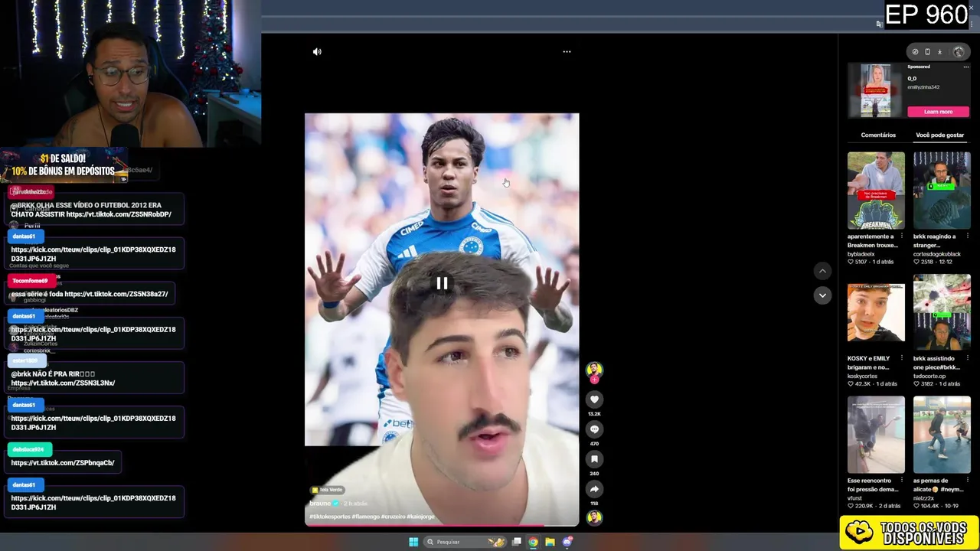Click the compass explore icon at top right

(x=915, y=52)
